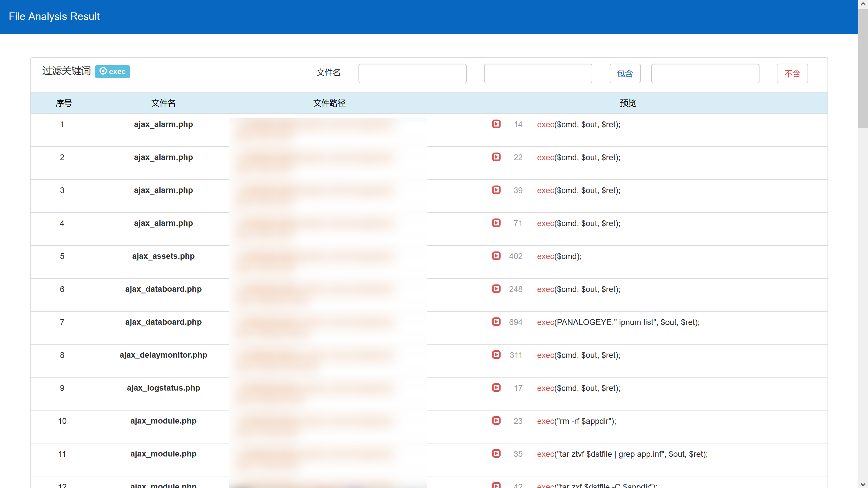Click the line 71 exec preview icon
This screenshot has height=488, width=868.
pos(496,223)
